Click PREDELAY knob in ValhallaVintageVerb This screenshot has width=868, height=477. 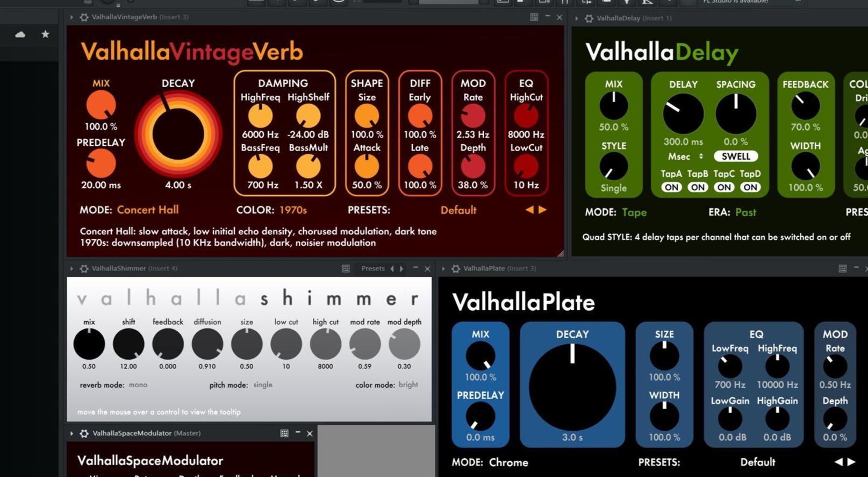tap(101, 164)
